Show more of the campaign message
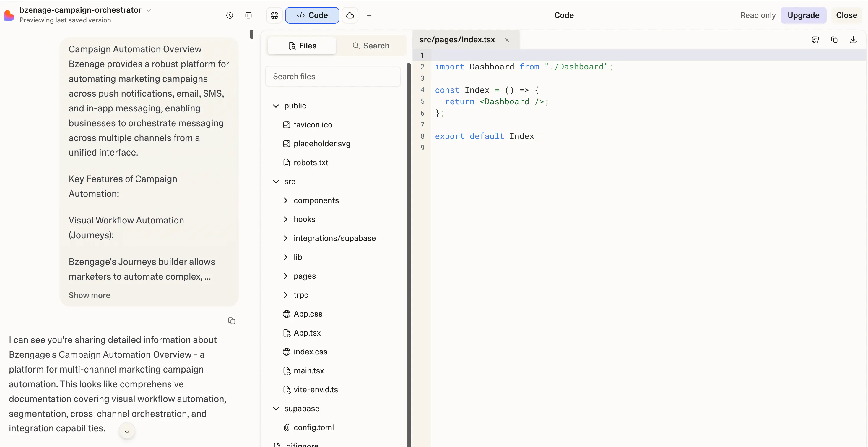The image size is (868, 447). [89, 295]
